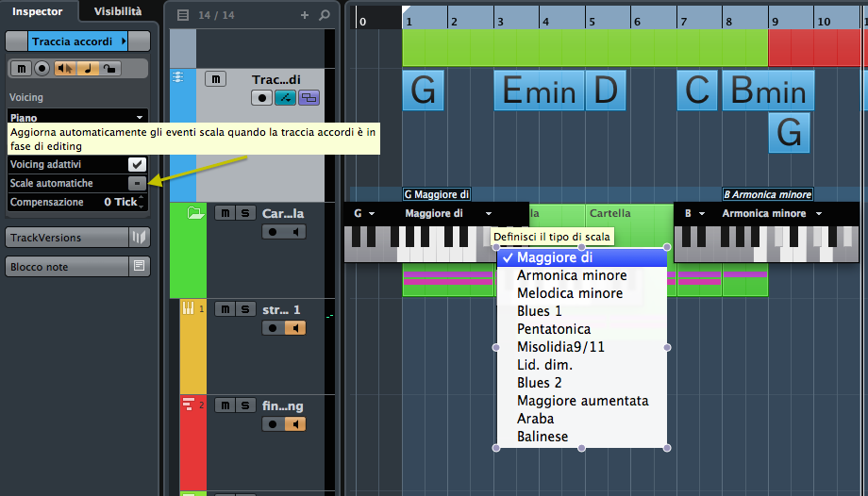This screenshot has width=868, height=496.
Task: Click the Car...la folder icon
Action: tap(195, 212)
